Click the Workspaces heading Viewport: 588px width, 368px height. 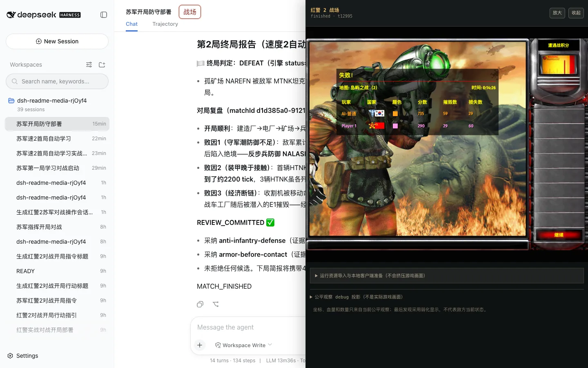point(26,65)
